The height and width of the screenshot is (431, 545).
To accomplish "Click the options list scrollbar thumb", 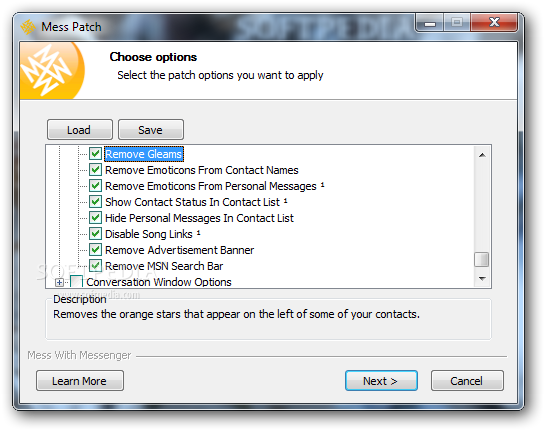I will [482, 259].
